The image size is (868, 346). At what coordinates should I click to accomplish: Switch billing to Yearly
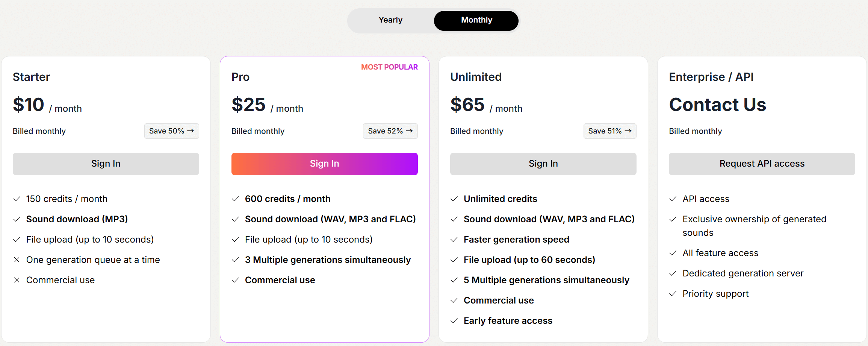(390, 20)
